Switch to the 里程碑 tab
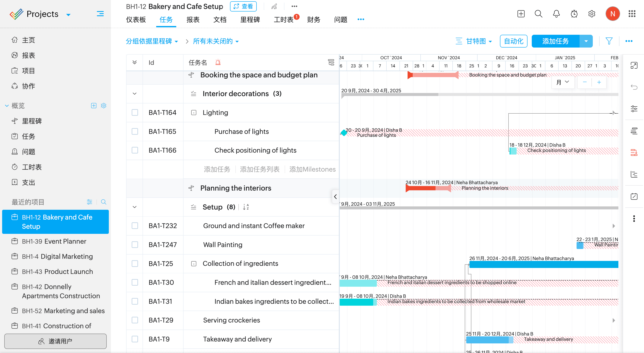Screen dimensions: 644x353 250,19
